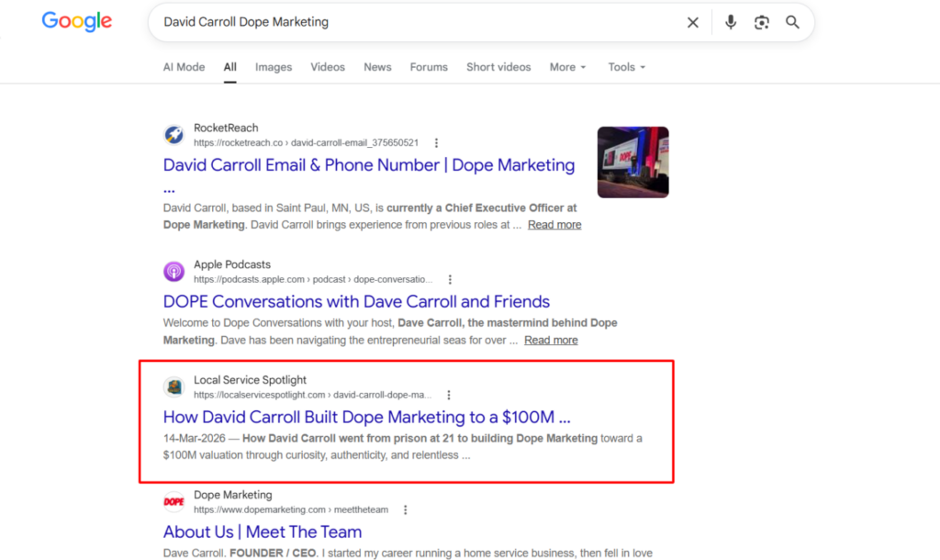Click the Local Service Spotlight favicon
This screenshot has height=560, width=940.
tap(173, 386)
